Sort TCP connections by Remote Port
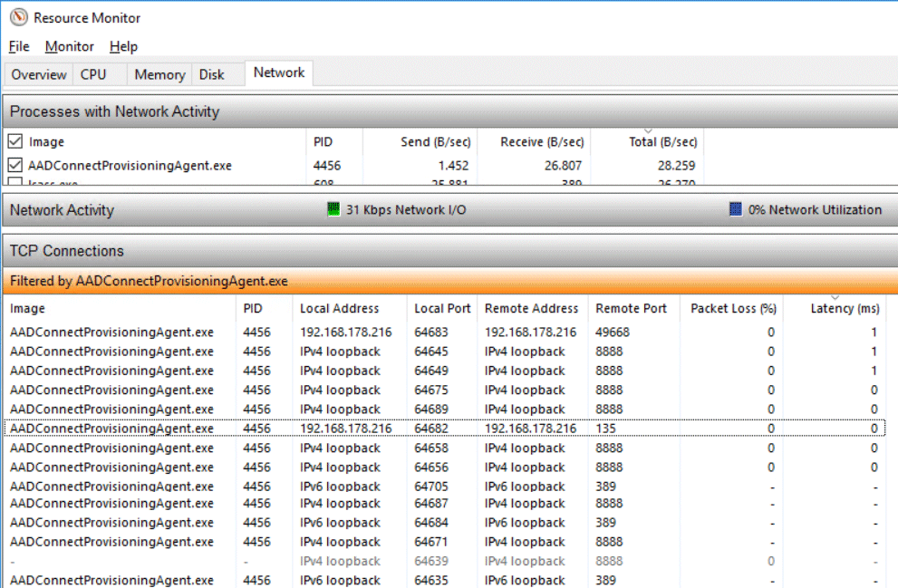 click(x=634, y=309)
